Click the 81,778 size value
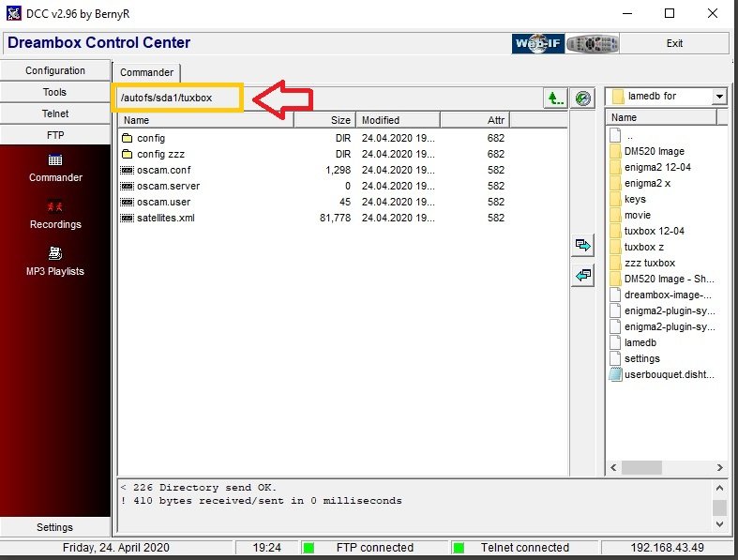Screen dimensions: 738x560 pos(335,218)
